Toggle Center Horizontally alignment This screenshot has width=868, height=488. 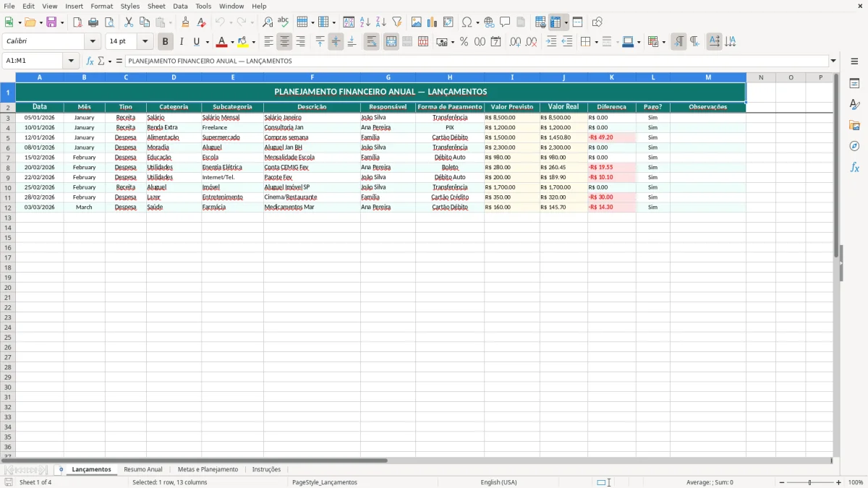coord(284,42)
